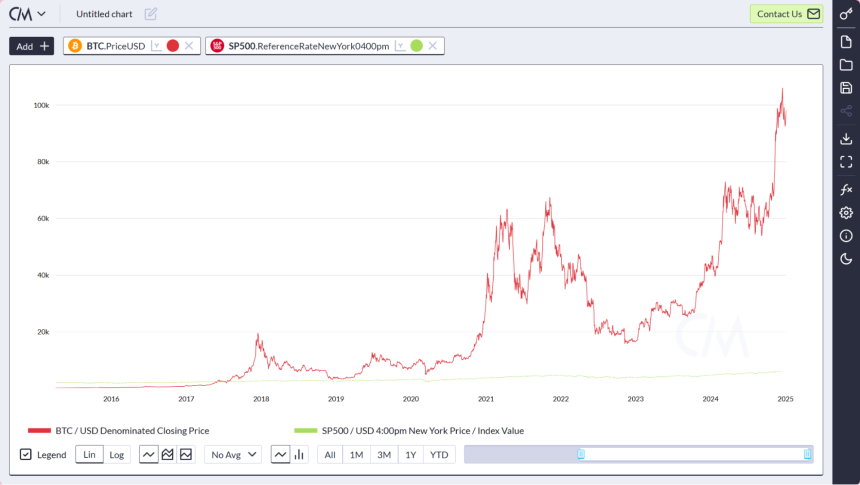
Task: Toggle dark mode moon icon
Action: tap(846, 259)
